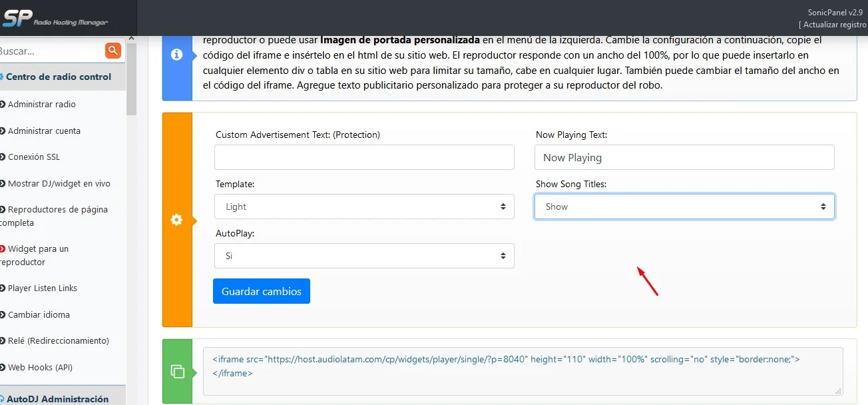
Task: Click into Custom Advertisement Text field
Action: click(x=364, y=157)
